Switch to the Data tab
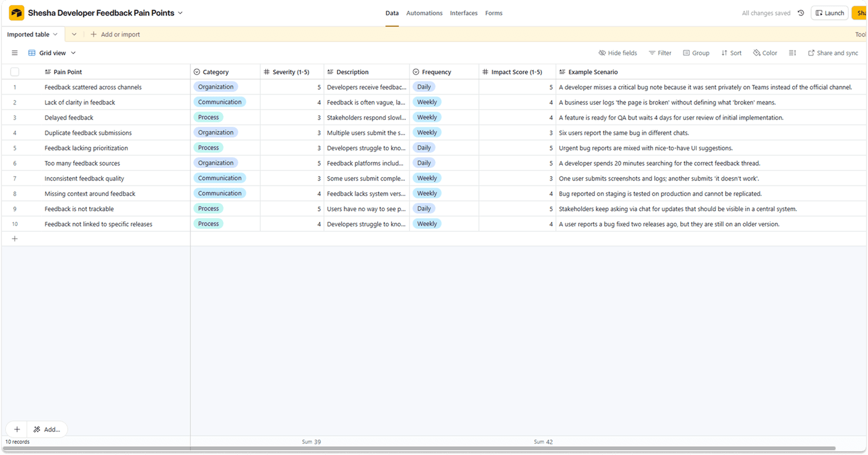The height and width of the screenshot is (455, 868). [x=392, y=13]
